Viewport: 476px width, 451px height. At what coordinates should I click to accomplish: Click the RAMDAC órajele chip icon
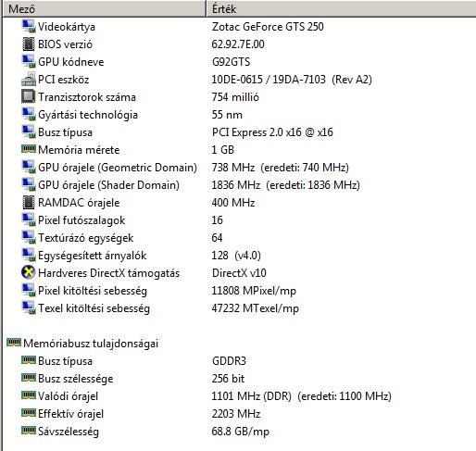coord(29,202)
